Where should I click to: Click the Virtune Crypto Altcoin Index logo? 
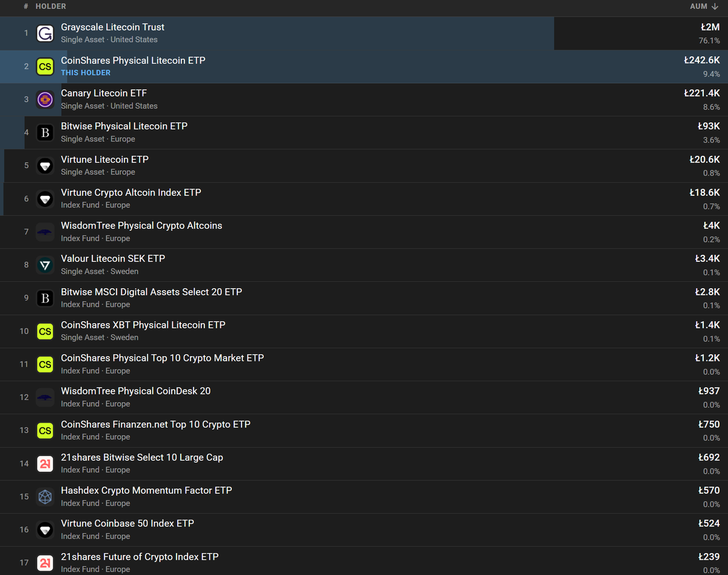coord(45,199)
